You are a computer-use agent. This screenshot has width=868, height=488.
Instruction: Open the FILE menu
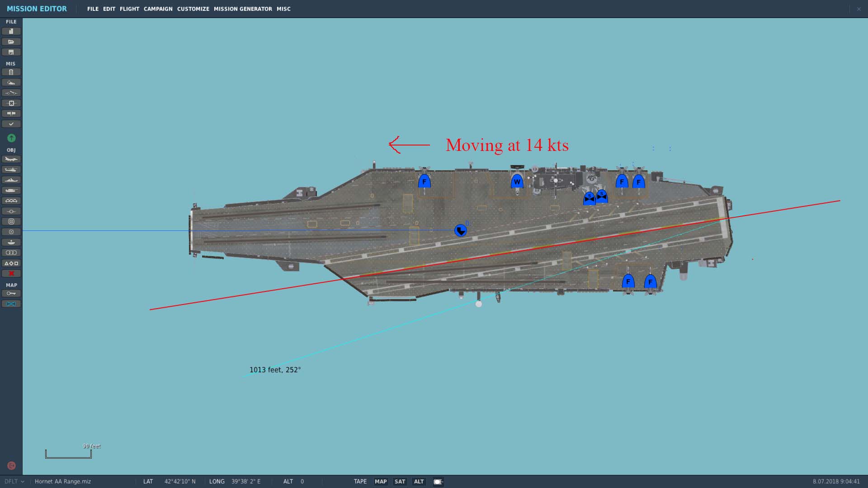pos(93,9)
